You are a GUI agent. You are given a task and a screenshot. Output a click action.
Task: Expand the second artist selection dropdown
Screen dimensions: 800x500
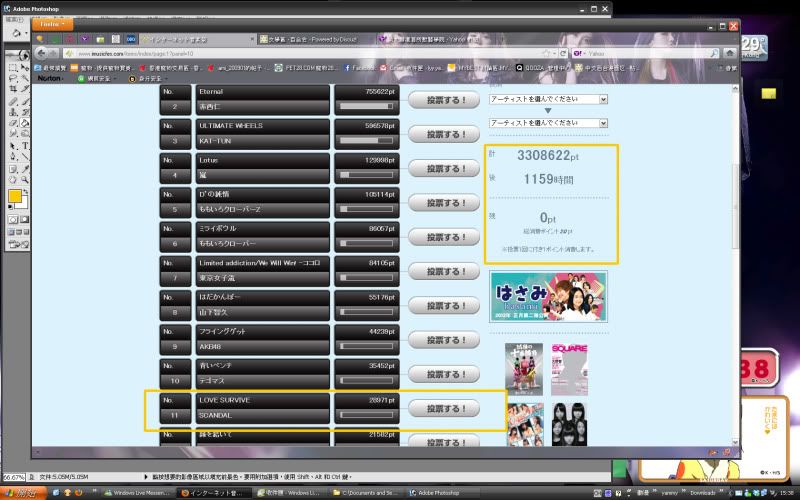(548, 122)
